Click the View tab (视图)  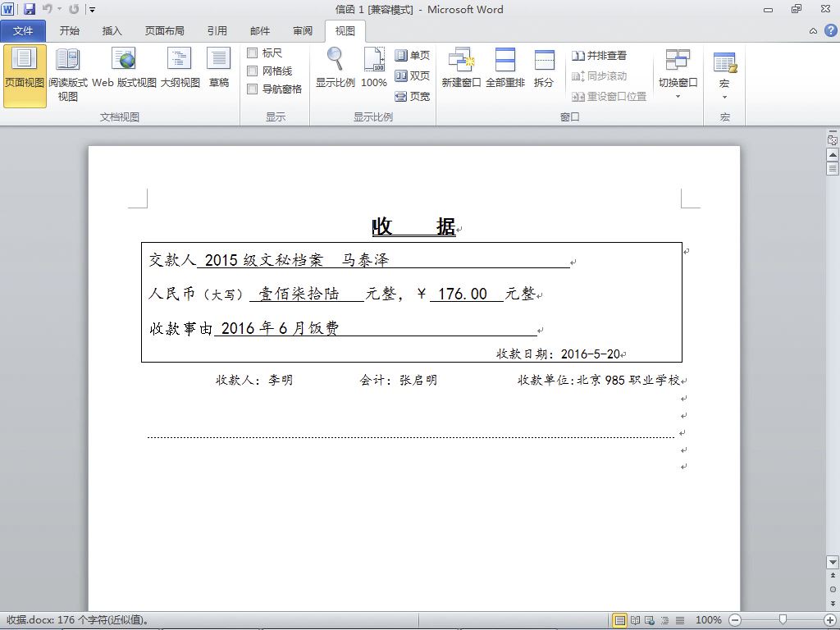click(x=345, y=31)
